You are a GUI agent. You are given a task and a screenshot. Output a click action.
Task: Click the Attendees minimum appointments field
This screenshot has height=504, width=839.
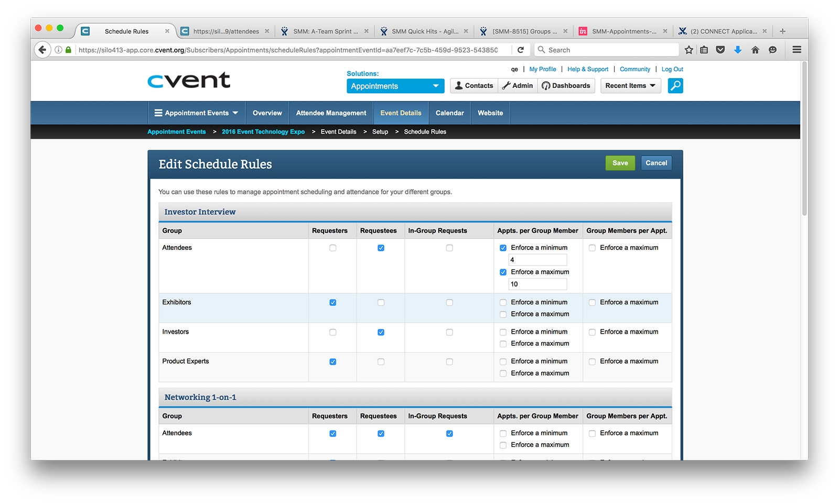[x=537, y=260]
